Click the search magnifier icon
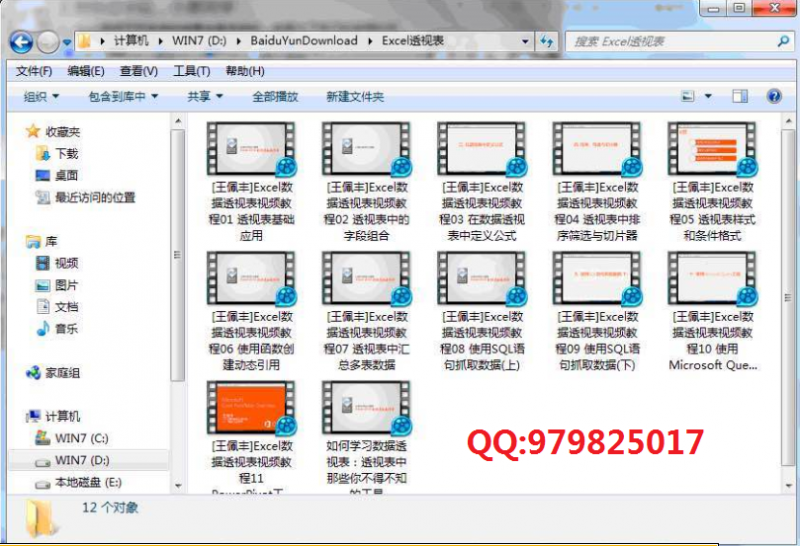800x546 pixels. [784, 41]
